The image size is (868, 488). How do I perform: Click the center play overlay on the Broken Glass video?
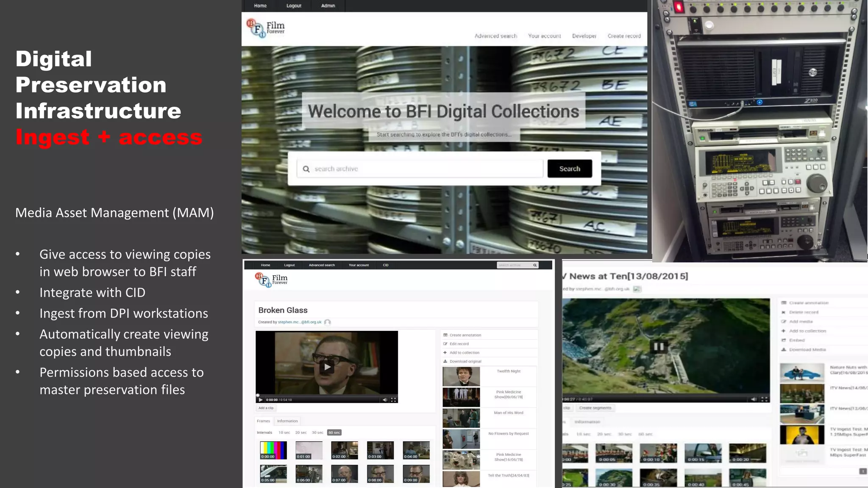click(327, 367)
